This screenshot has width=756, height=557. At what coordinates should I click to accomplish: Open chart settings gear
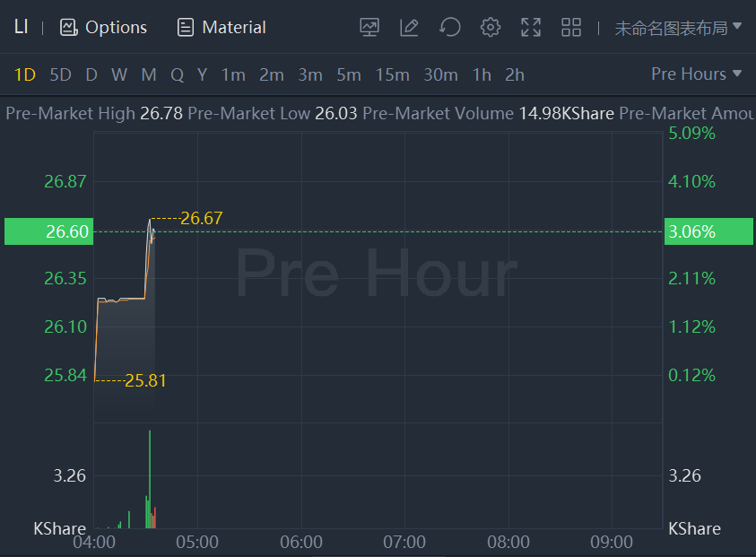[490, 27]
